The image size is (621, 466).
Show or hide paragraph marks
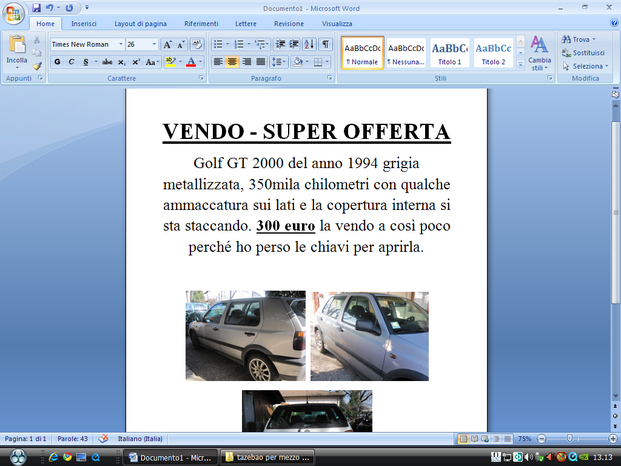pyautogui.click(x=325, y=44)
